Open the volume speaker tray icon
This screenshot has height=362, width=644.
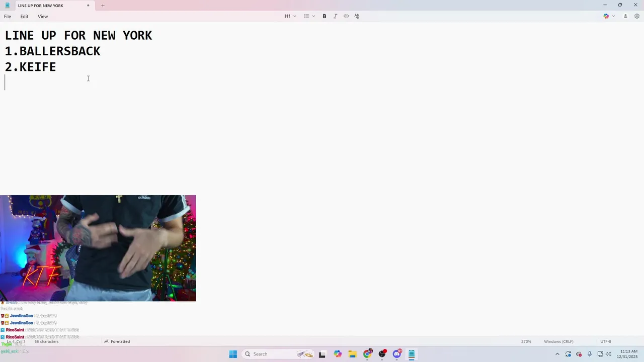point(608,354)
